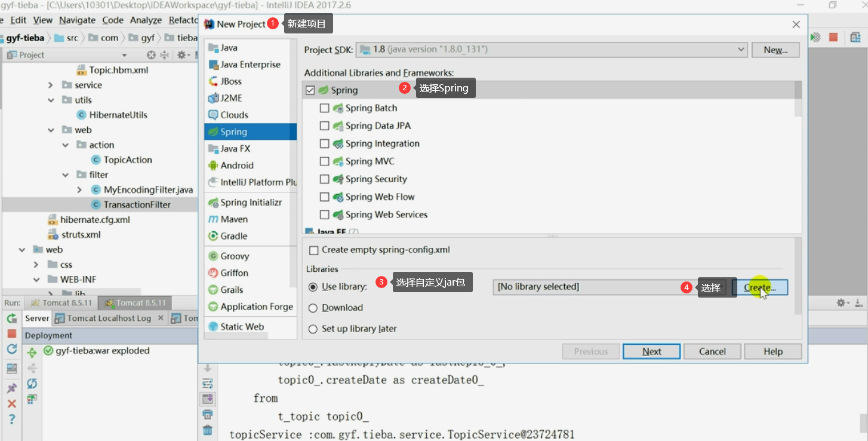Click the update application icon in Run panel
The height and width of the screenshot is (441, 868).
[12, 349]
